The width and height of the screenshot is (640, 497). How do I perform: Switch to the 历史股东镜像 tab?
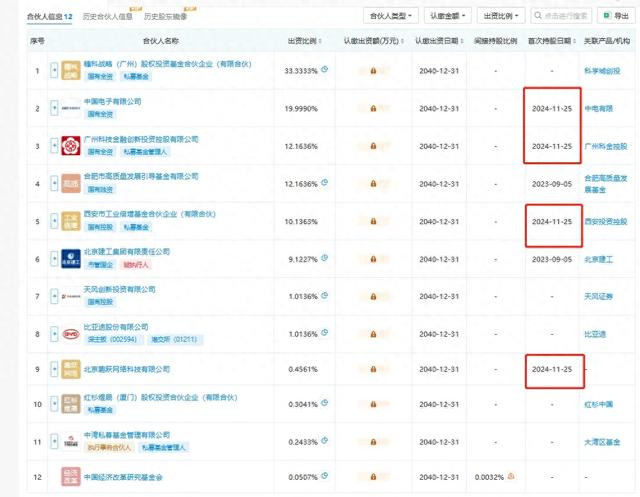tap(165, 16)
